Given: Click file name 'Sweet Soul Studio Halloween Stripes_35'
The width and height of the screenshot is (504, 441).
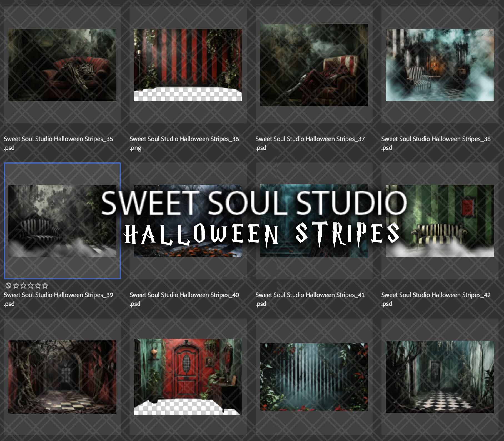Looking at the screenshot, I should (58, 139).
